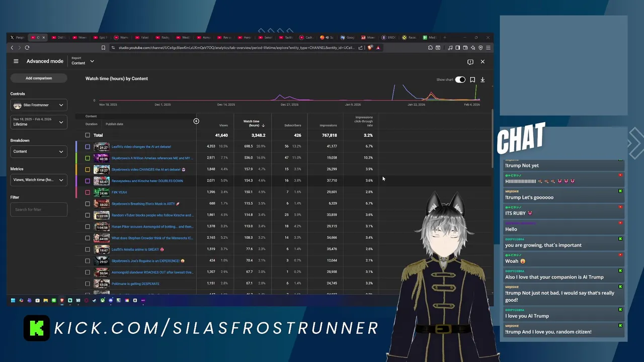Open the Lifetime date range dropdown
The width and height of the screenshot is (644, 362).
pos(39,122)
